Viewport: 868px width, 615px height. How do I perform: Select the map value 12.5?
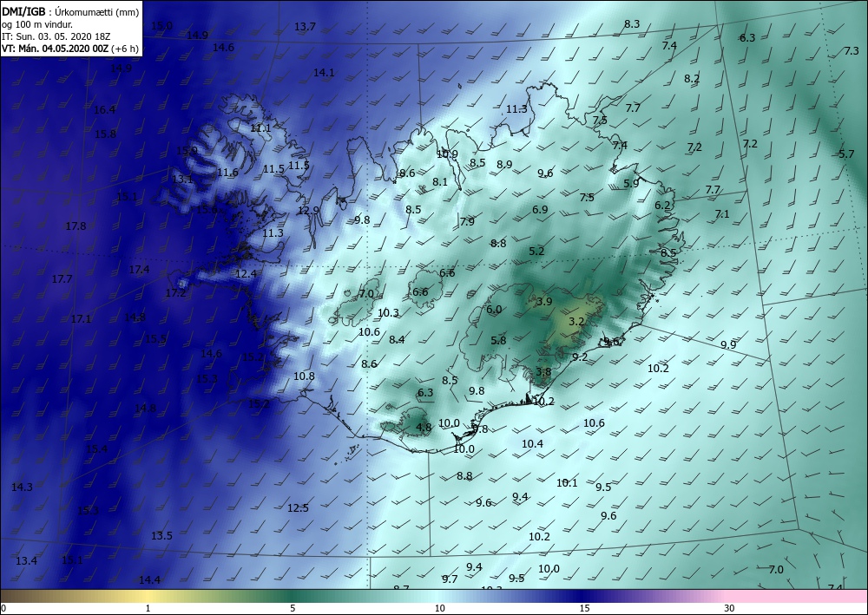pos(298,507)
